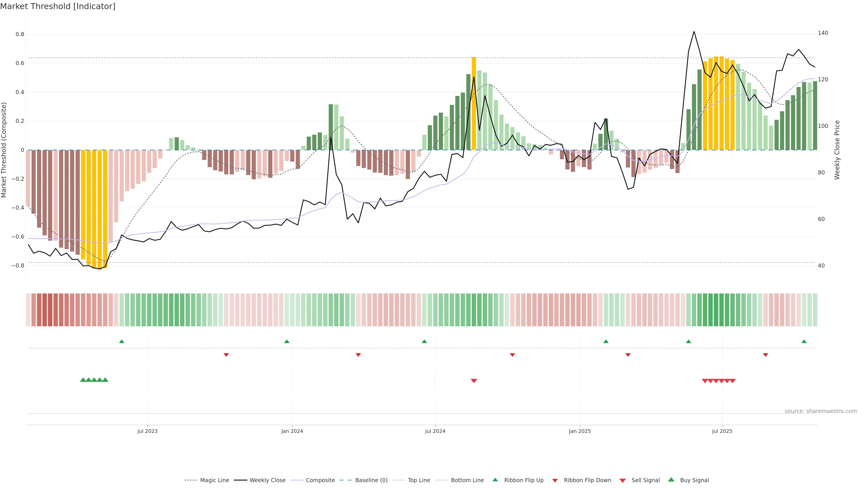Click the Sell Signal legend icon
The image size is (868, 488).
pos(623,481)
